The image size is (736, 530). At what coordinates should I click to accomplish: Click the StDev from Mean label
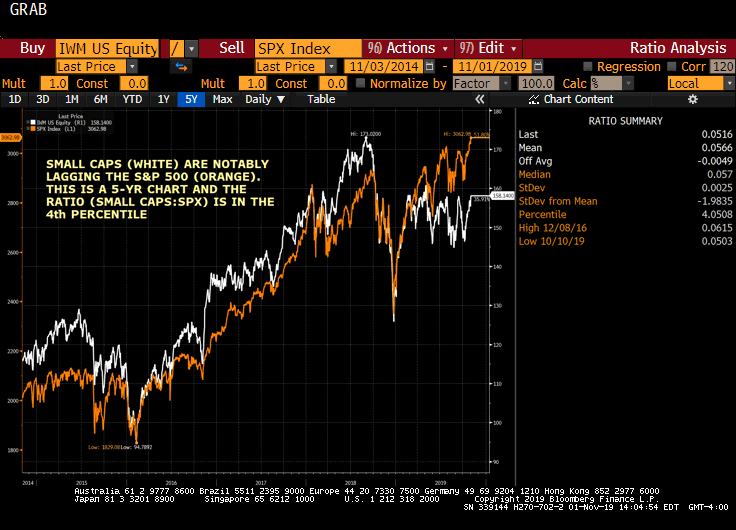[x=558, y=201]
